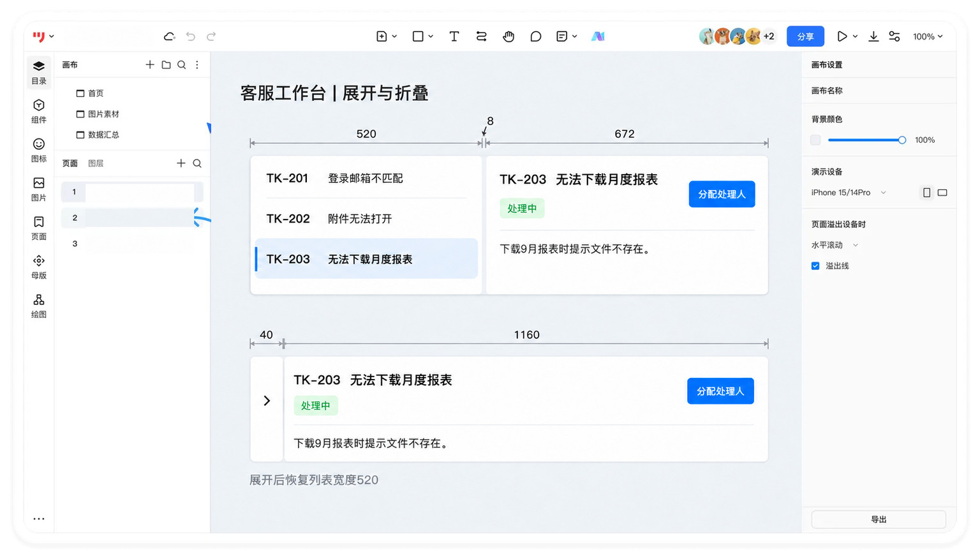980x559 pixels.
Task: Open the 图标 icon library
Action: [x=39, y=150]
